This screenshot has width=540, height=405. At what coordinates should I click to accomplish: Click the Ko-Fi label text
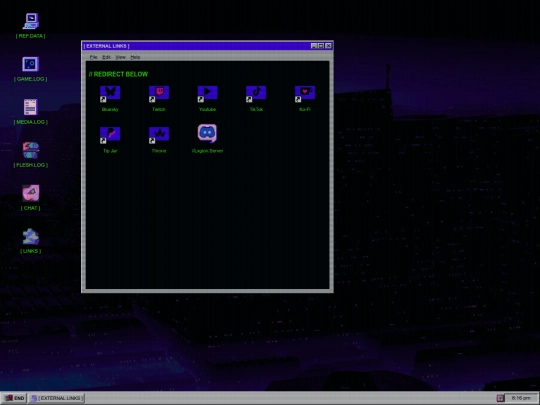coord(305,110)
